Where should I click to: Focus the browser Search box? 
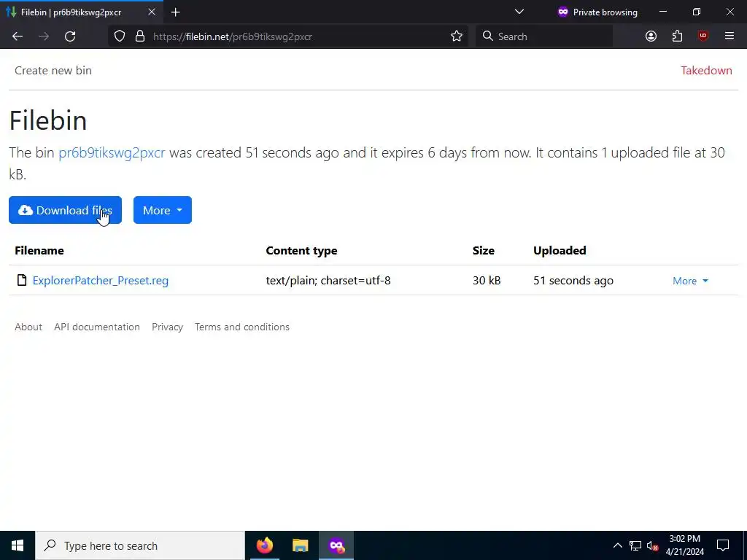pos(544,36)
